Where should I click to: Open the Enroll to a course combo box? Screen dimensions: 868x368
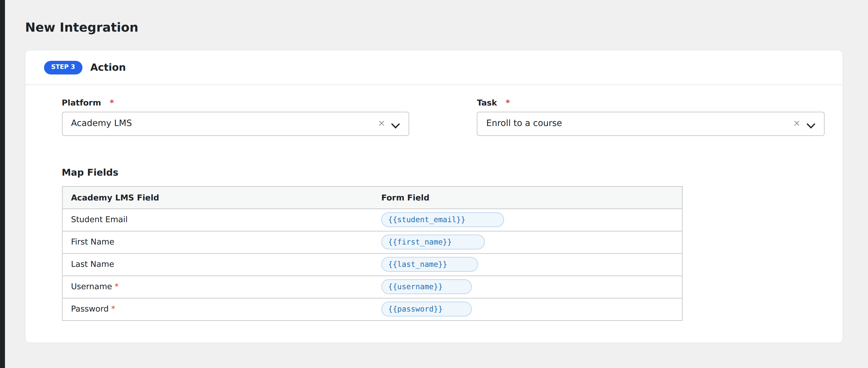(650, 124)
